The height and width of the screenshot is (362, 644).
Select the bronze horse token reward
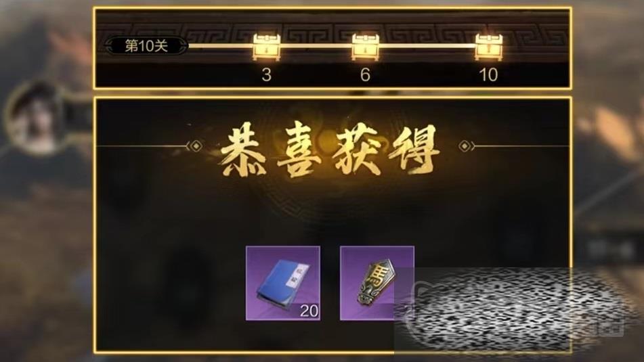click(377, 284)
